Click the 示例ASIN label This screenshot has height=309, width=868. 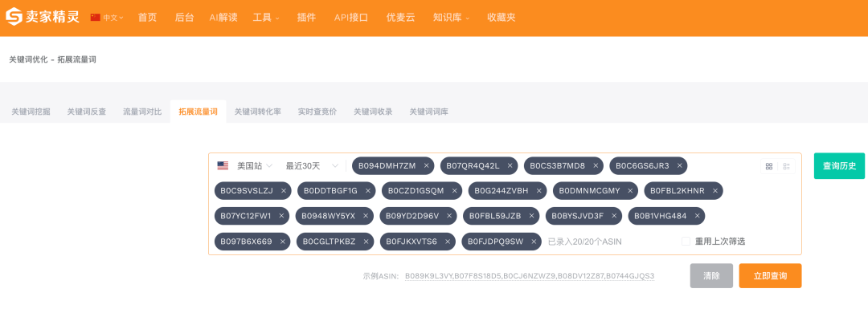(x=381, y=276)
